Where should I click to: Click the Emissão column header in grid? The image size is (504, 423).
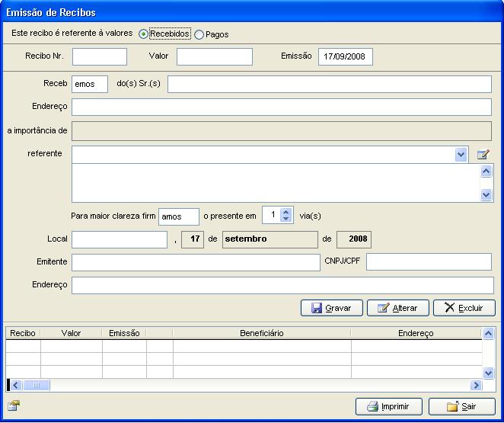(124, 333)
